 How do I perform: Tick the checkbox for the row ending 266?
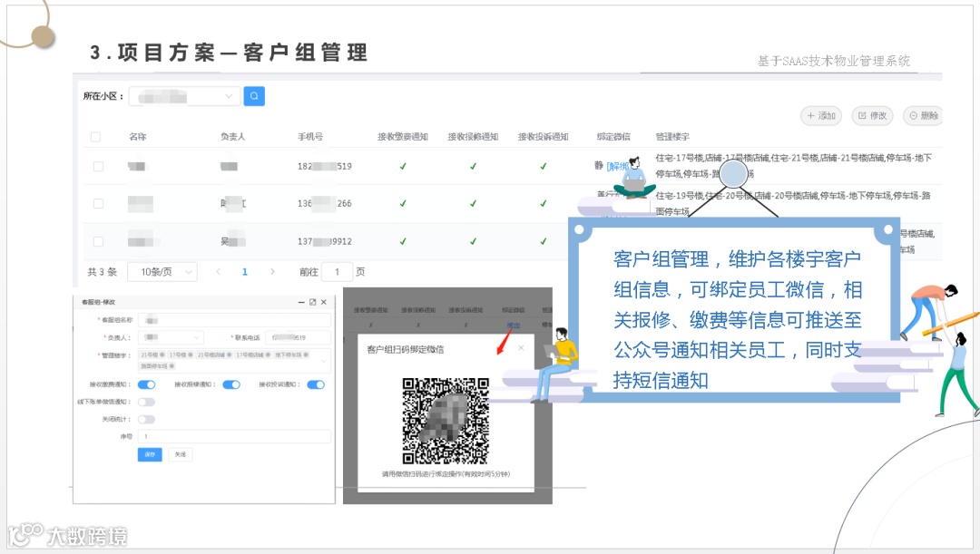pos(98,204)
